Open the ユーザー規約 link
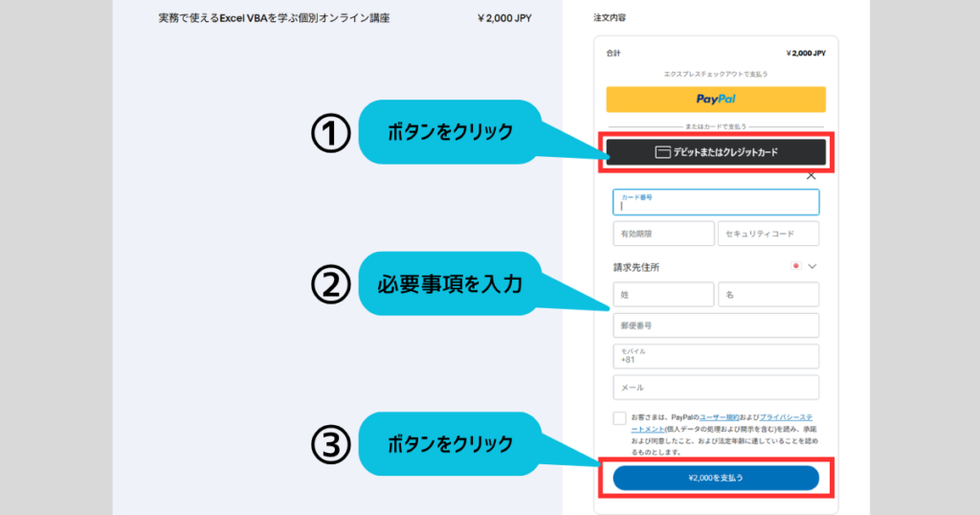Viewport: 980px width, 515px height. pyautogui.click(x=718, y=417)
